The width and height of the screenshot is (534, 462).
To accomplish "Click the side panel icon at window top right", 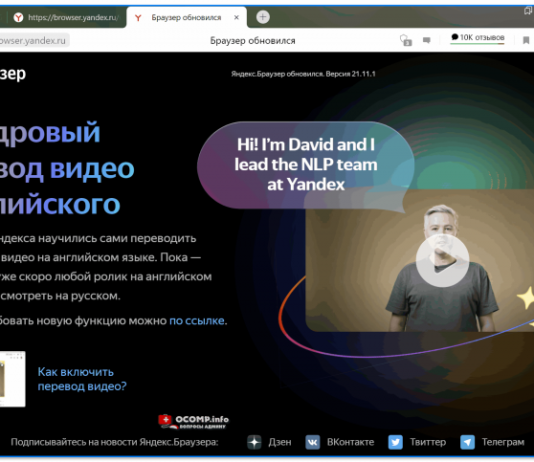I will coord(528,11).
